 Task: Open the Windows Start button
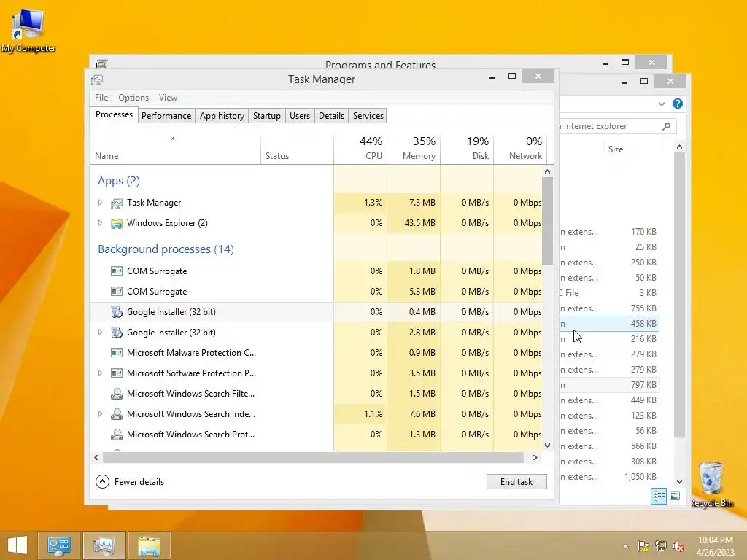(18, 545)
